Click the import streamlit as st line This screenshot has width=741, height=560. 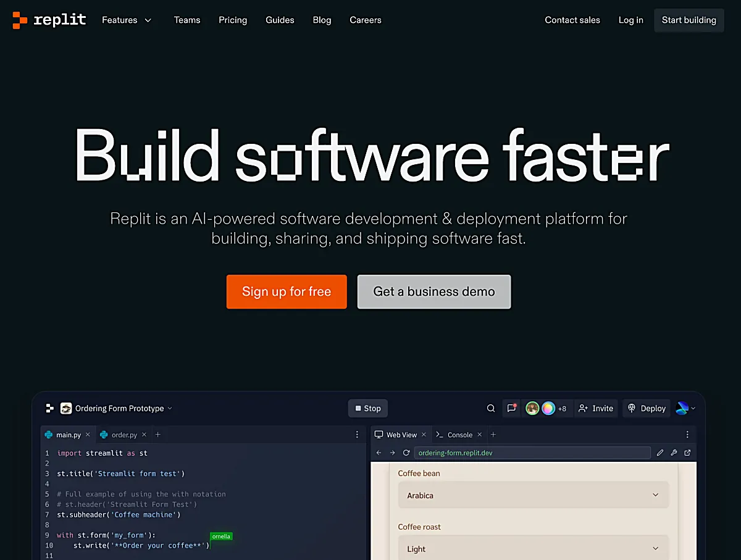click(103, 453)
